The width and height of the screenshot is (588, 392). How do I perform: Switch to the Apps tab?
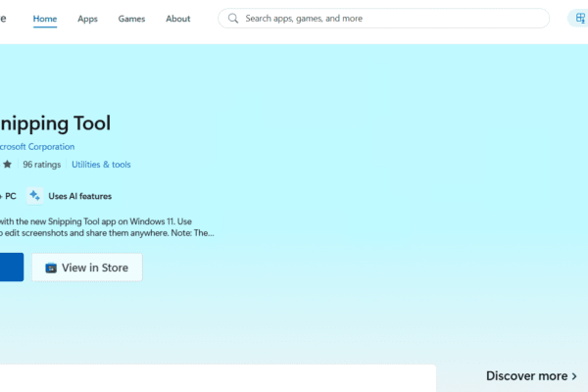pos(87,19)
